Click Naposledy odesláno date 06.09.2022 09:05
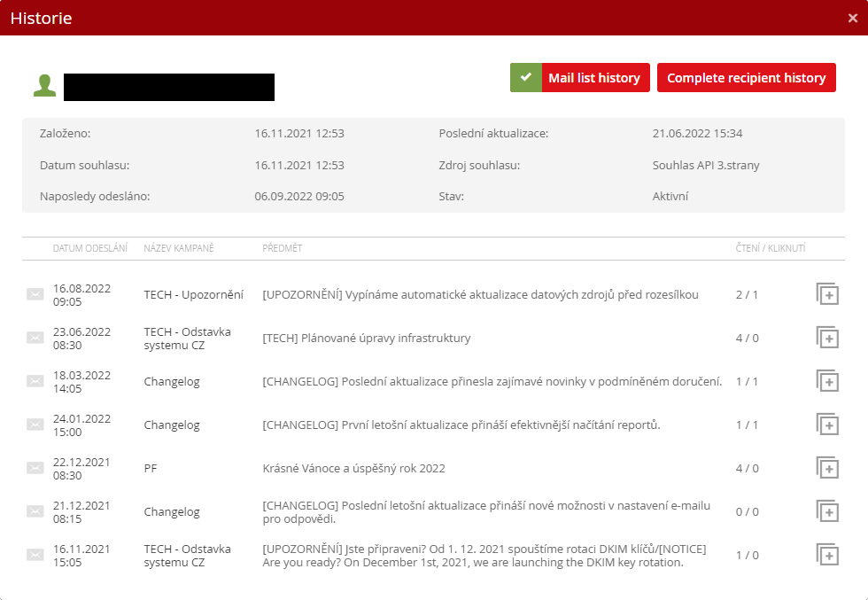The image size is (868, 600). pyautogui.click(x=299, y=196)
